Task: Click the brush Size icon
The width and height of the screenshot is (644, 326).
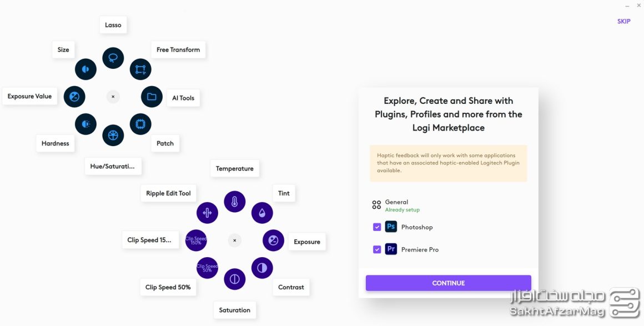Action: click(x=85, y=69)
